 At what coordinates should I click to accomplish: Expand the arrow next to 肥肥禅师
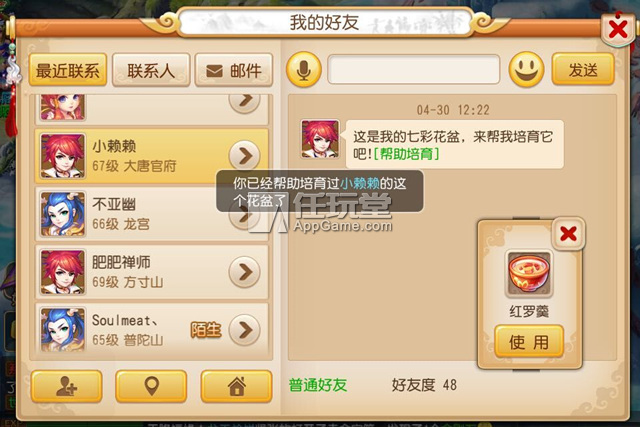(244, 272)
